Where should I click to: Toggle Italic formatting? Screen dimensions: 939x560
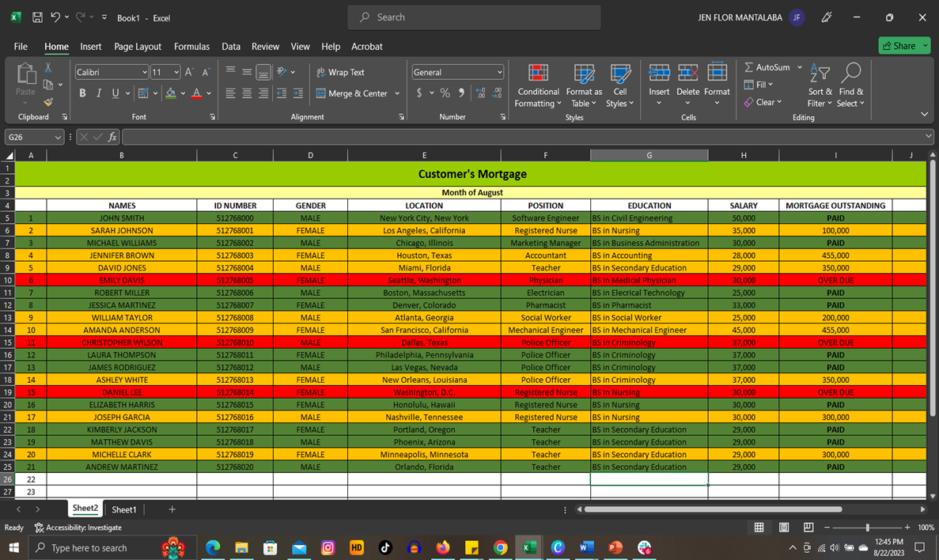pos(99,93)
